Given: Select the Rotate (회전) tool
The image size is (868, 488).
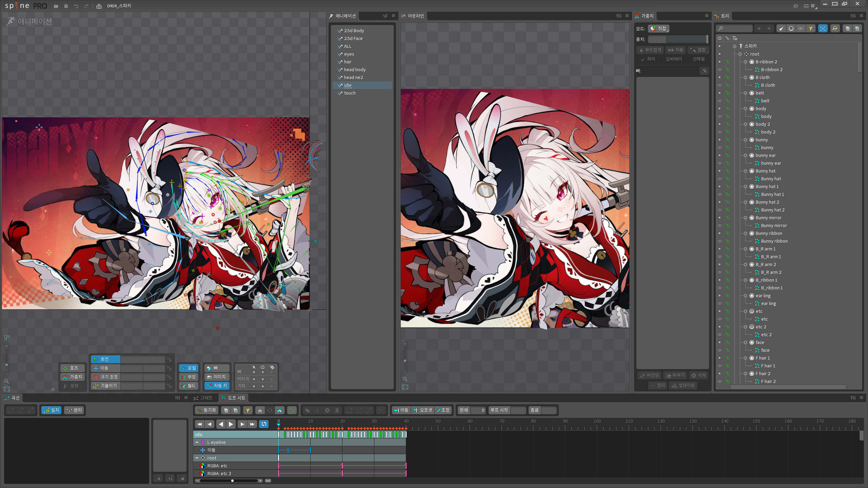Looking at the screenshot, I should pyautogui.click(x=105, y=359).
